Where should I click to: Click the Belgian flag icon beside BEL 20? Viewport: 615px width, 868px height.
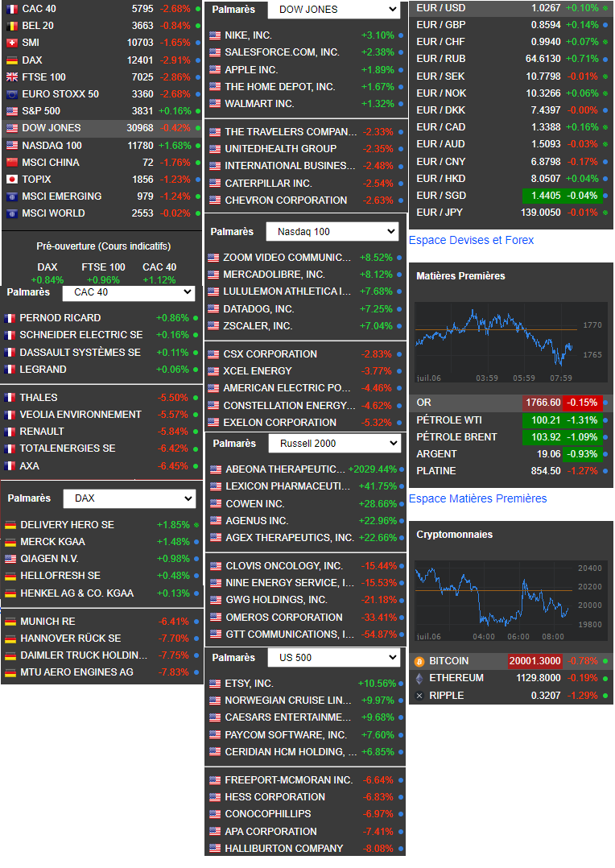pyautogui.click(x=11, y=26)
